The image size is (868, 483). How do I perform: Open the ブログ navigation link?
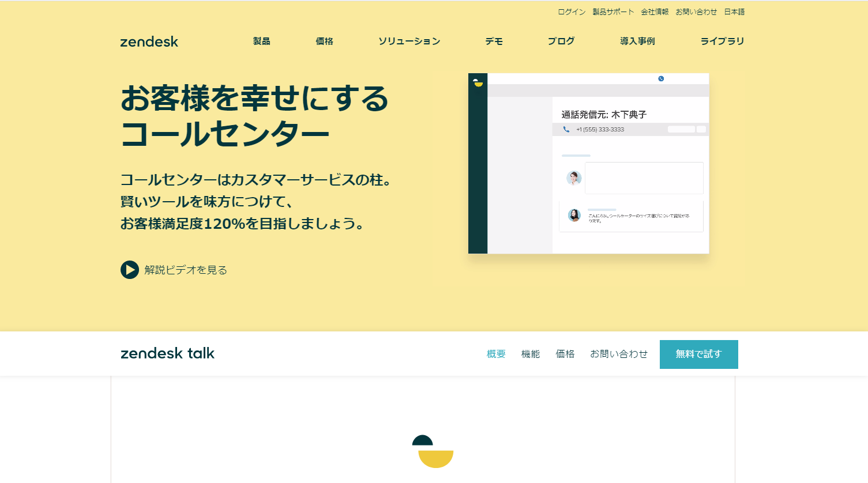pos(561,41)
